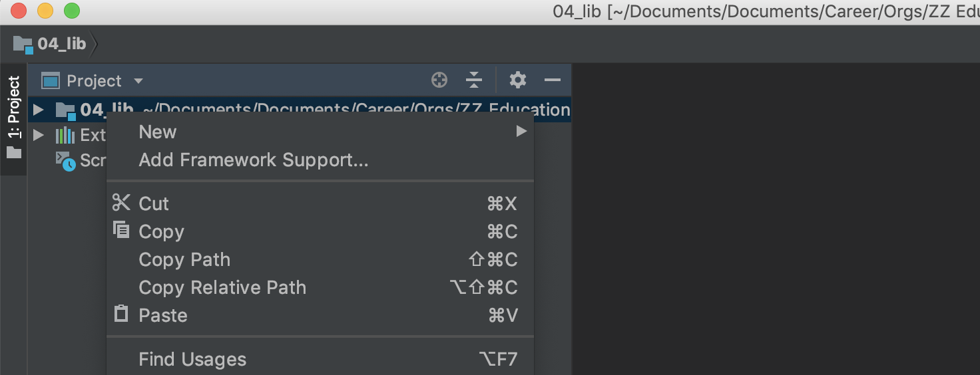Expand the 04_lib root folder arrow
This screenshot has width=980, height=375.
coord(38,110)
